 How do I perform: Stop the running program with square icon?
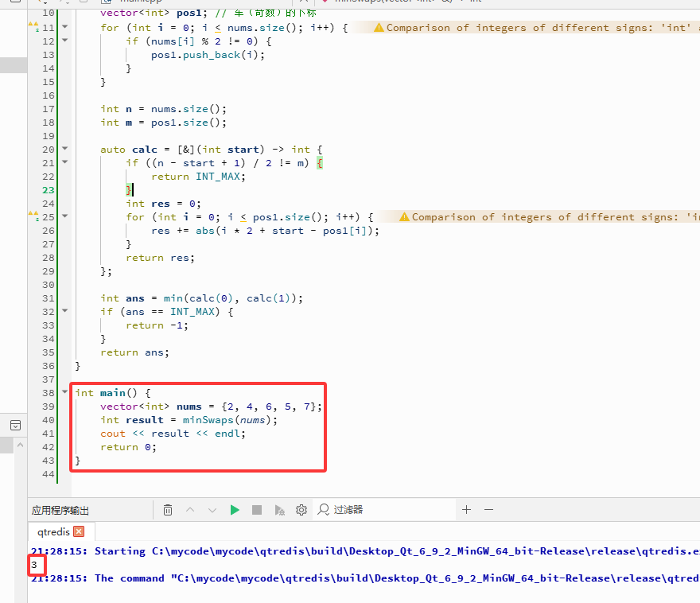click(x=257, y=510)
